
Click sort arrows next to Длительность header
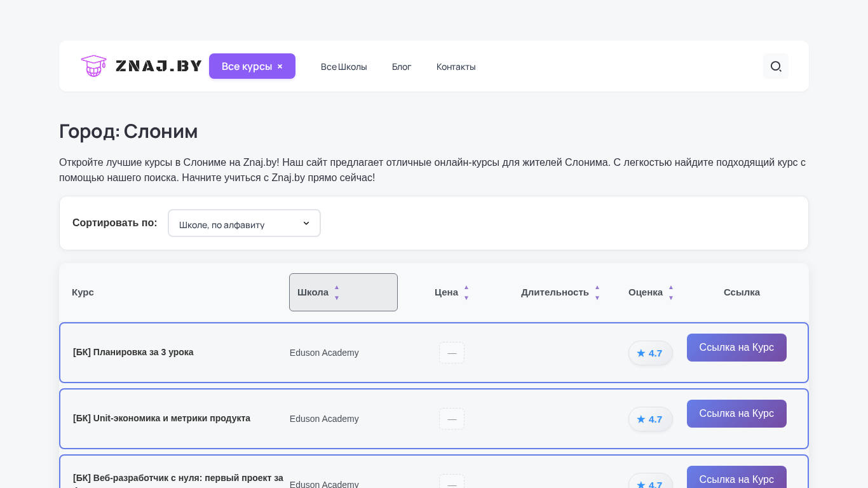coord(597,292)
